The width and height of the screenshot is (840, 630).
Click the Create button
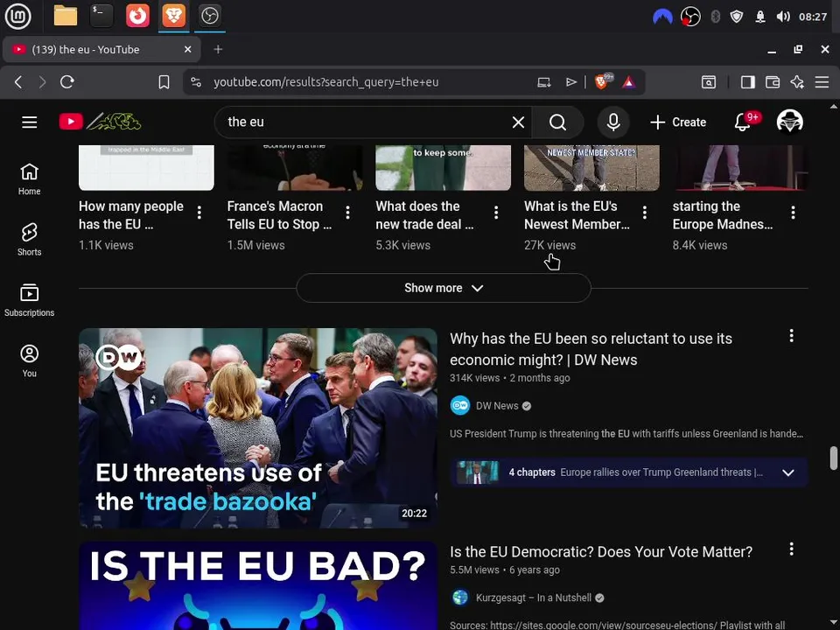(678, 122)
